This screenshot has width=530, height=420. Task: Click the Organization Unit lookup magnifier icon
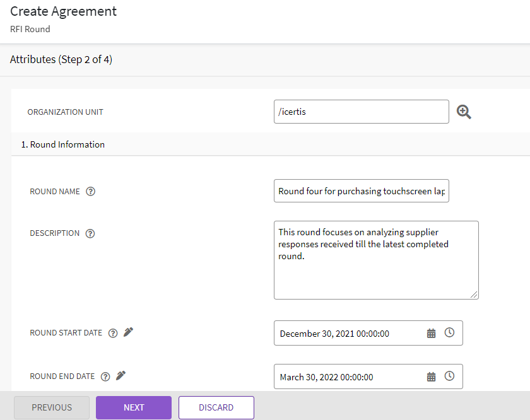pyautogui.click(x=464, y=112)
